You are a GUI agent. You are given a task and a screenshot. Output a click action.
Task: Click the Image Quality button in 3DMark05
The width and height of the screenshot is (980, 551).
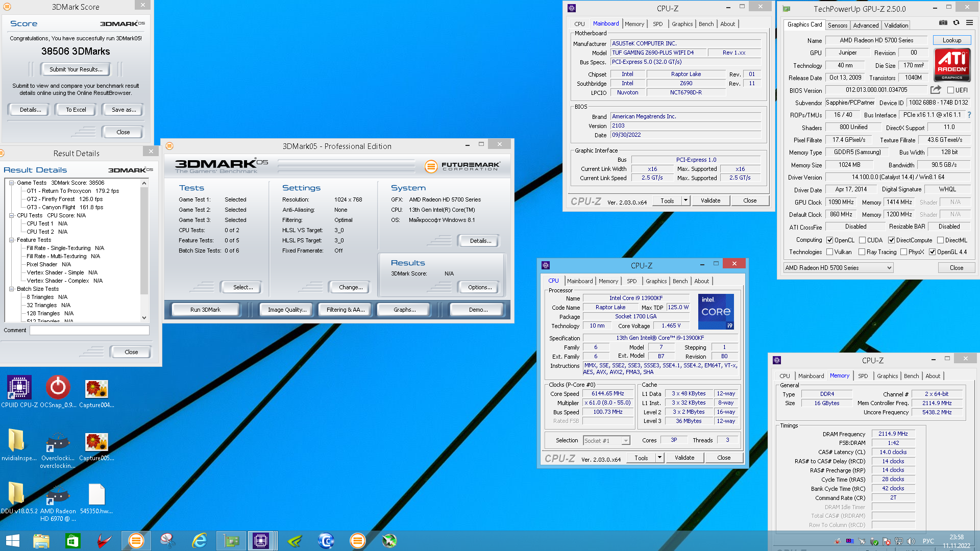[287, 310]
